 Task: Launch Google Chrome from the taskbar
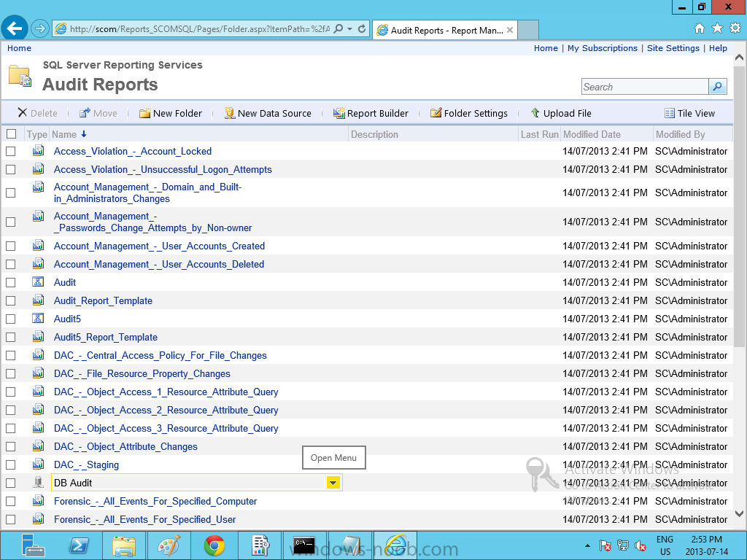214,545
